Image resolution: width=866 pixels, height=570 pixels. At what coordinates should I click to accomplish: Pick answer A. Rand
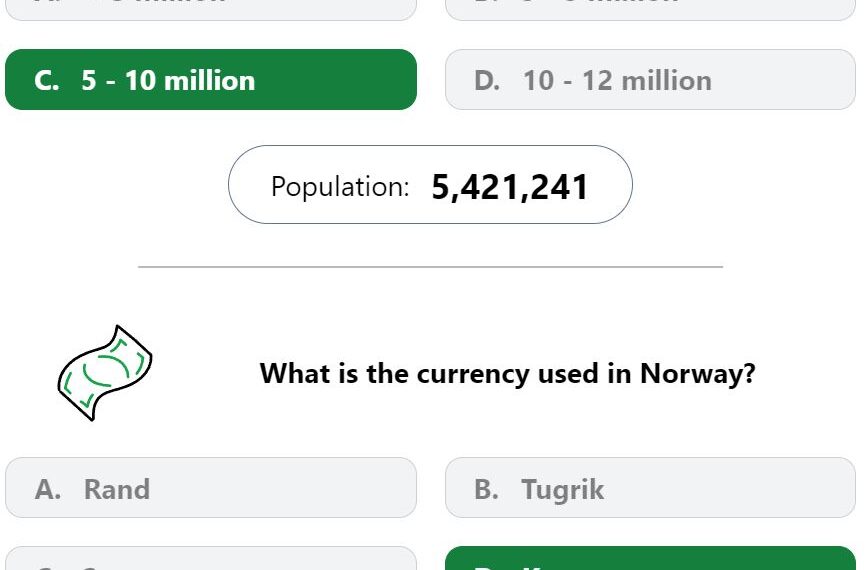tap(211, 488)
